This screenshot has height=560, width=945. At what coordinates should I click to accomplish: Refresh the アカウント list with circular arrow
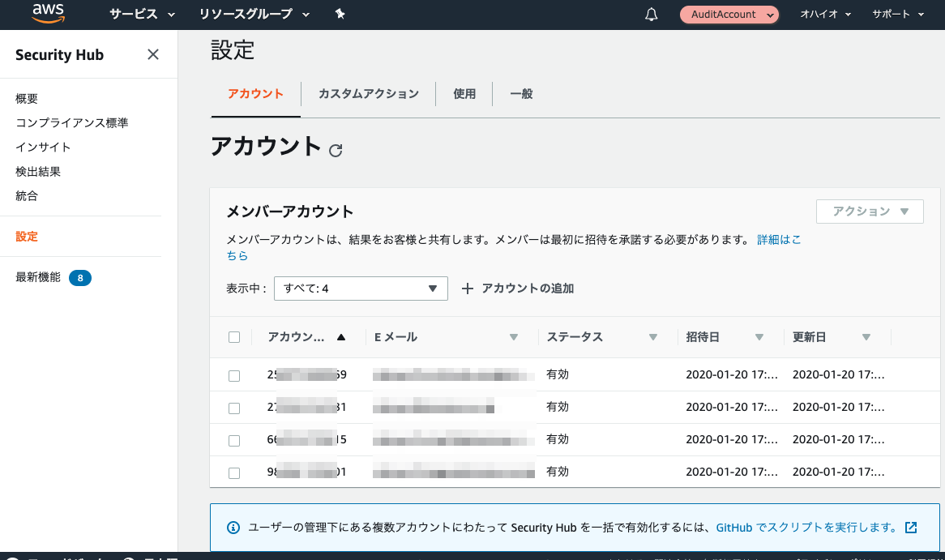tap(336, 150)
